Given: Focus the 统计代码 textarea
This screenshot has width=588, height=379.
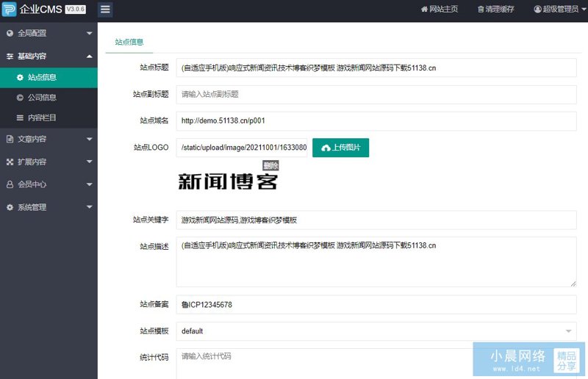Looking at the screenshot, I should [x=376, y=364].
